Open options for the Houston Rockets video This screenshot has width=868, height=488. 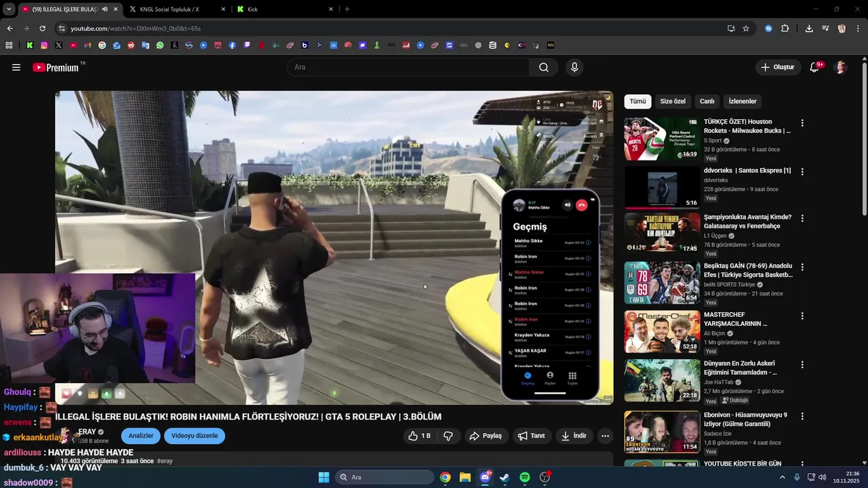pyautogui.click(x=802, y=123)
